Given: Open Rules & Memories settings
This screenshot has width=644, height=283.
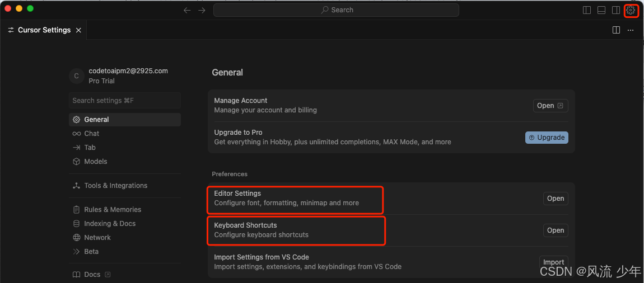Looking at the screenshot, I should [113, 210].
